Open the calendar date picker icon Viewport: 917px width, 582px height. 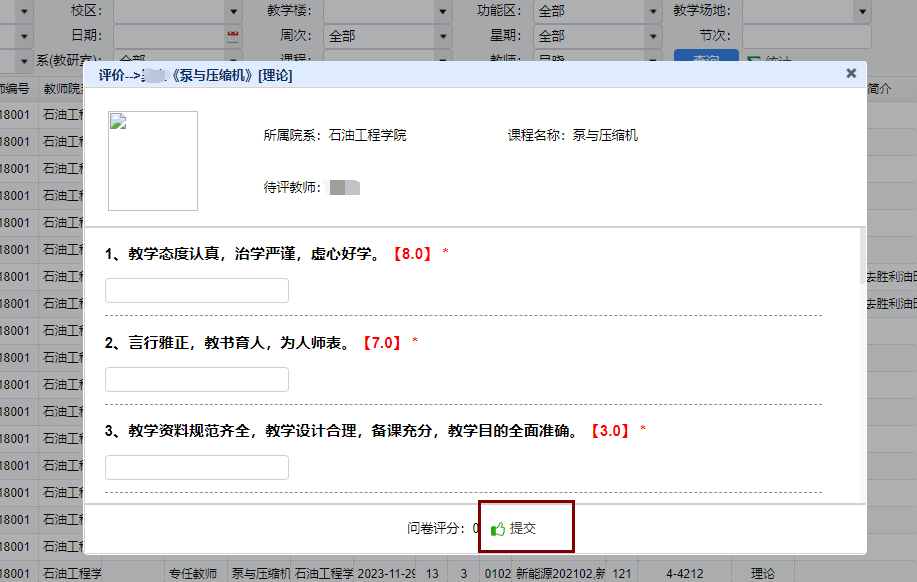233,36
